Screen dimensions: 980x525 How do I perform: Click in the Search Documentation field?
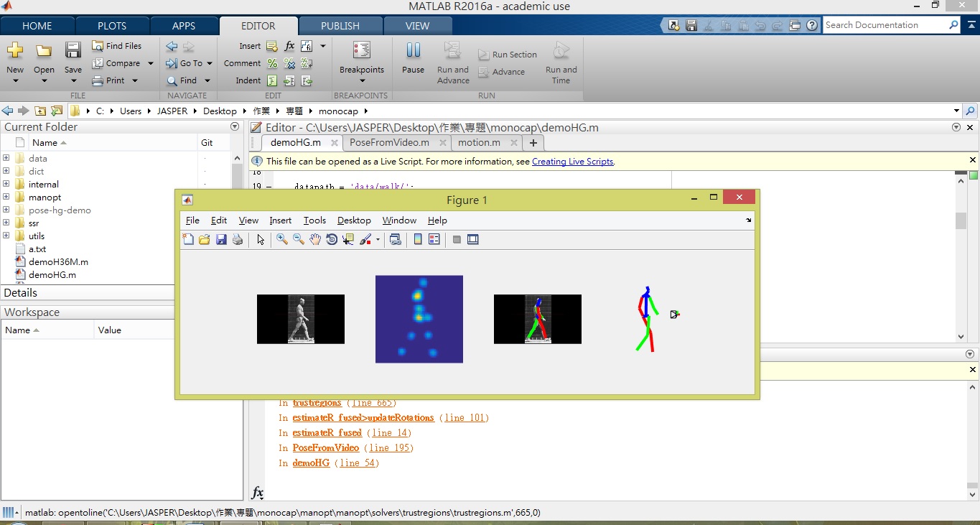pyautogui.click(x=885, y=25)
